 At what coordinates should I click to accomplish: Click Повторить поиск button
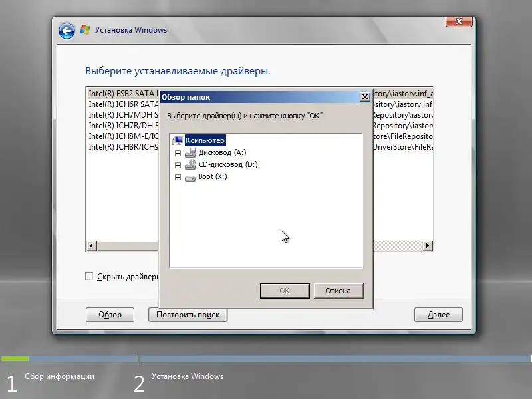tap(188, 315)
